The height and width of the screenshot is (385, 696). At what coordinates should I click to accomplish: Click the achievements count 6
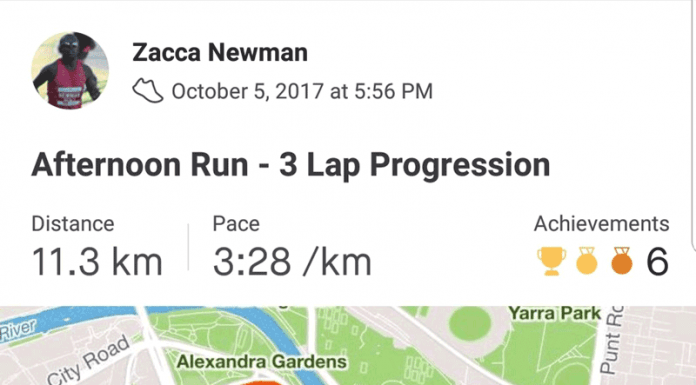coord(657,262)
